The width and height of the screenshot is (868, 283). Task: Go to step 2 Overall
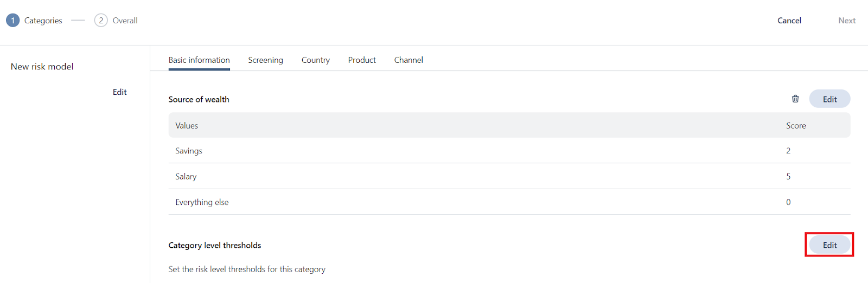pos(116,21)
